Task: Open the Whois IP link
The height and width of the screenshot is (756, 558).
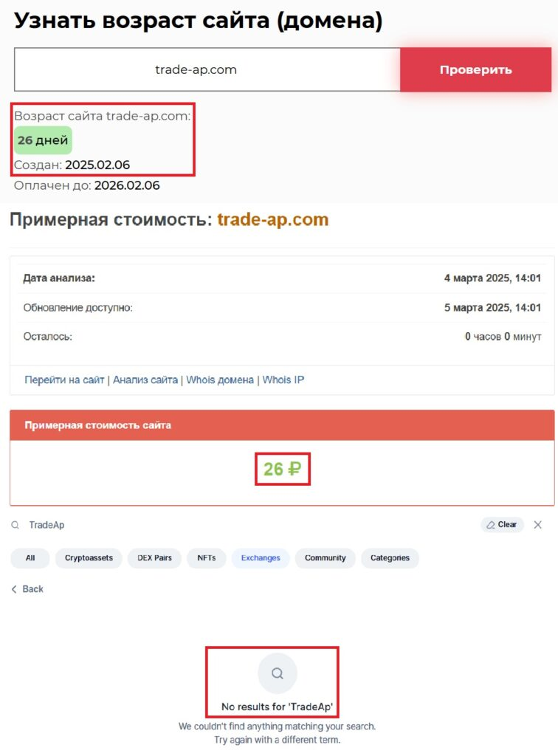Action: (283, 380)
